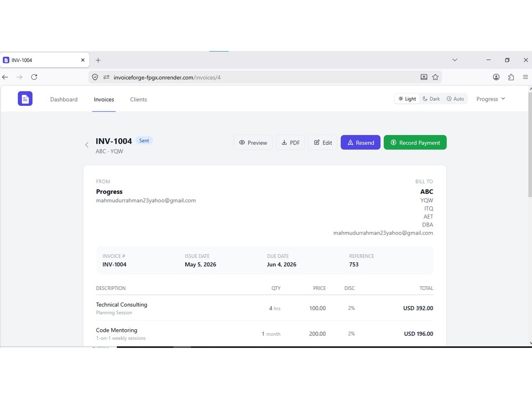
Task: Click the price 100.00 for Technical Consulting
Action: click(x=317, y=308)
